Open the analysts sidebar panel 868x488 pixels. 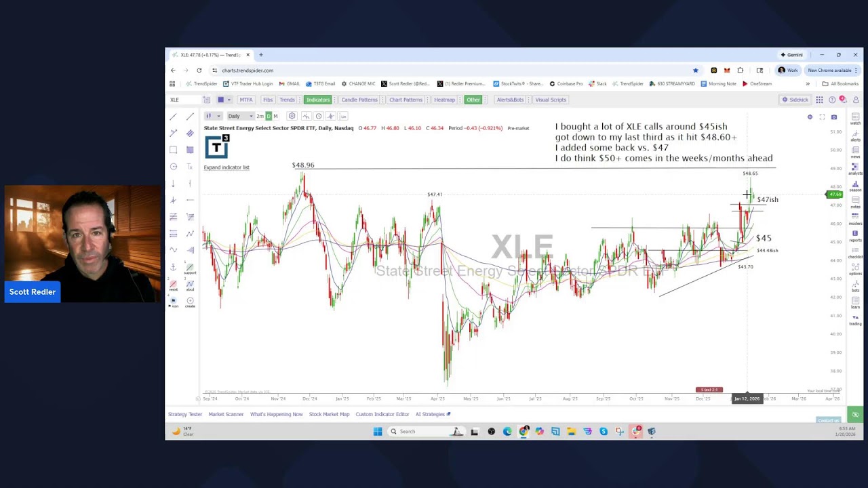pos(855,168)
